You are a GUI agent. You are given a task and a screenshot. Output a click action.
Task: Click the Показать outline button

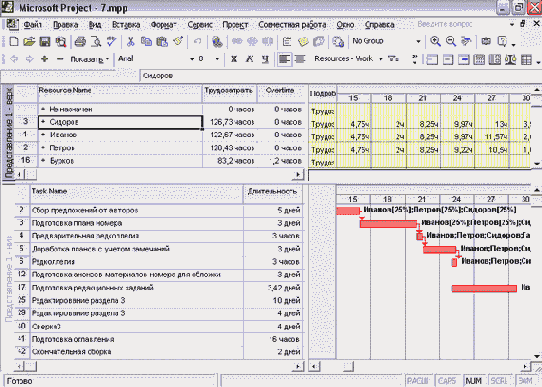pos(90,59)
